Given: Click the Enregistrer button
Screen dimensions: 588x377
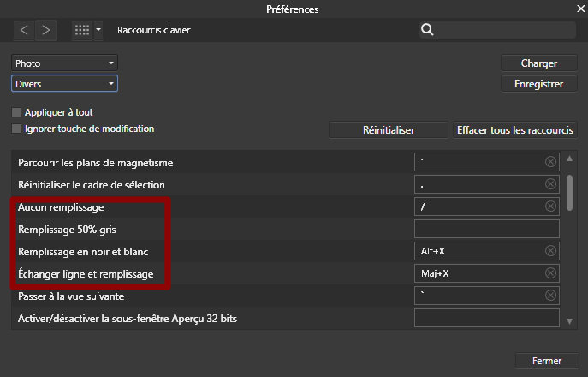Looking at the screenshot, I should (x=538, y=84).
